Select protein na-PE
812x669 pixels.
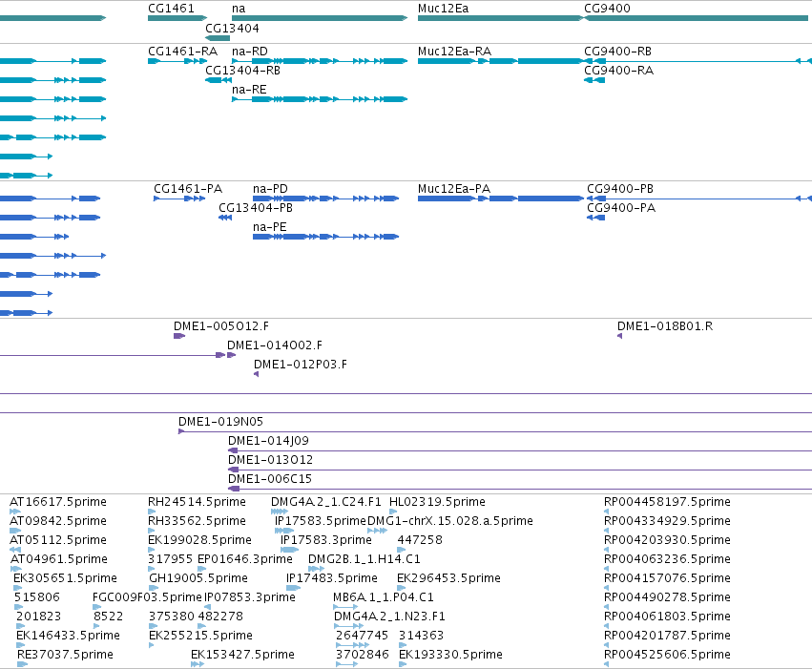click(x=325, y=237)
